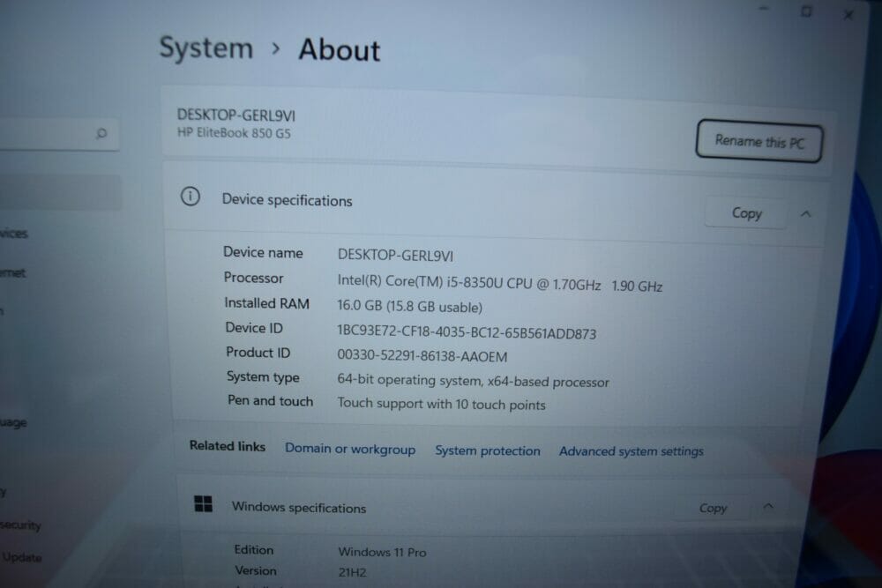Select the 21H2 version value
Image resolution: width=882 pixels, height=588 pixels.
(352, 572)
